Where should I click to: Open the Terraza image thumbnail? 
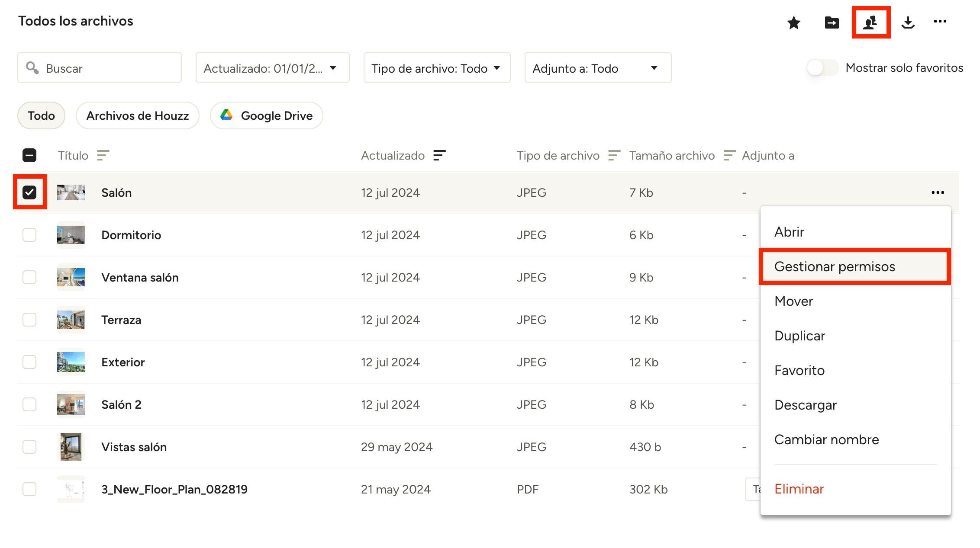[71, 320]
